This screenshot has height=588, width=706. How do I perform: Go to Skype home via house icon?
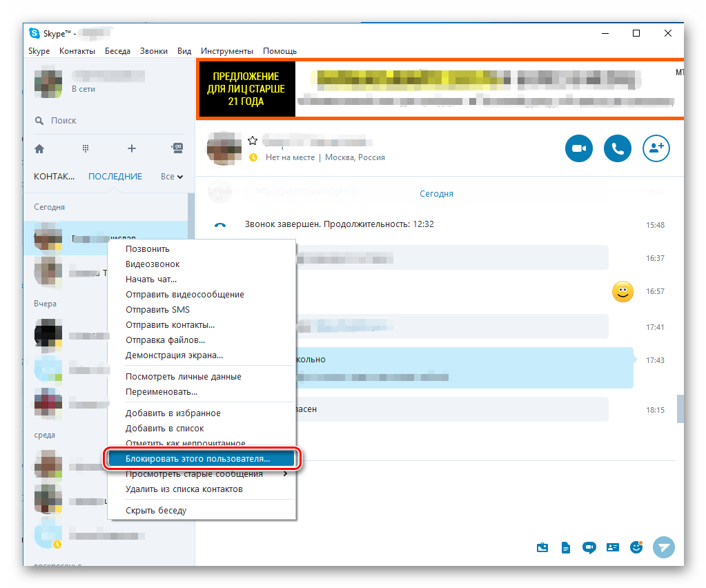tap(39, 148)
